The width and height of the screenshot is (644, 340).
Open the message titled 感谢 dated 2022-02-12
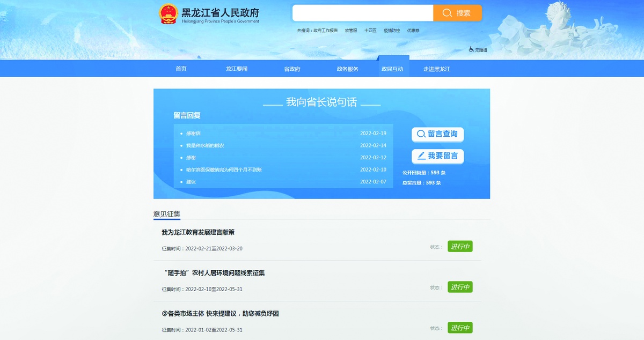click(x=191, y=158)
